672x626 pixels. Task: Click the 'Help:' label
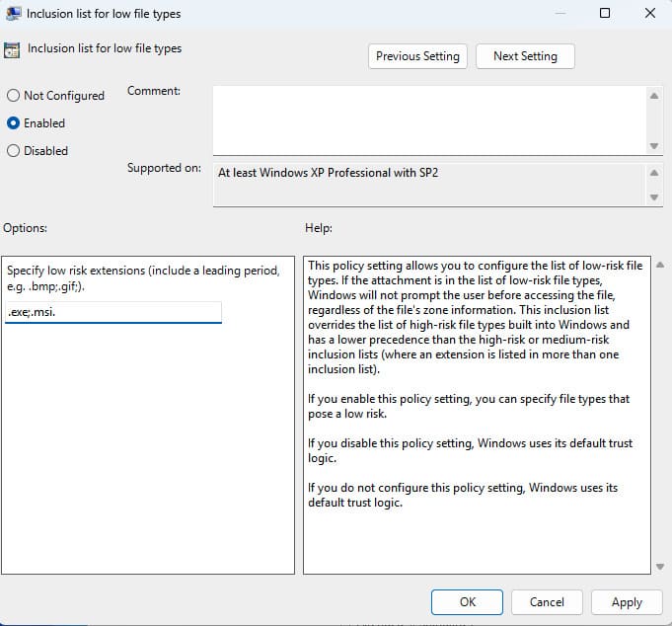(319, 228)
